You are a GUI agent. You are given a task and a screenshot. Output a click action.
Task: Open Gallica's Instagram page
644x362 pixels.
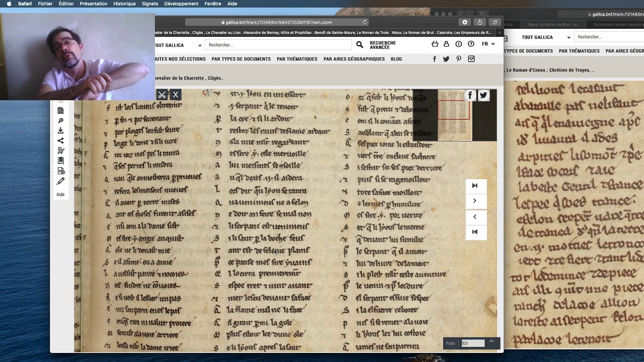coord(471,59)
